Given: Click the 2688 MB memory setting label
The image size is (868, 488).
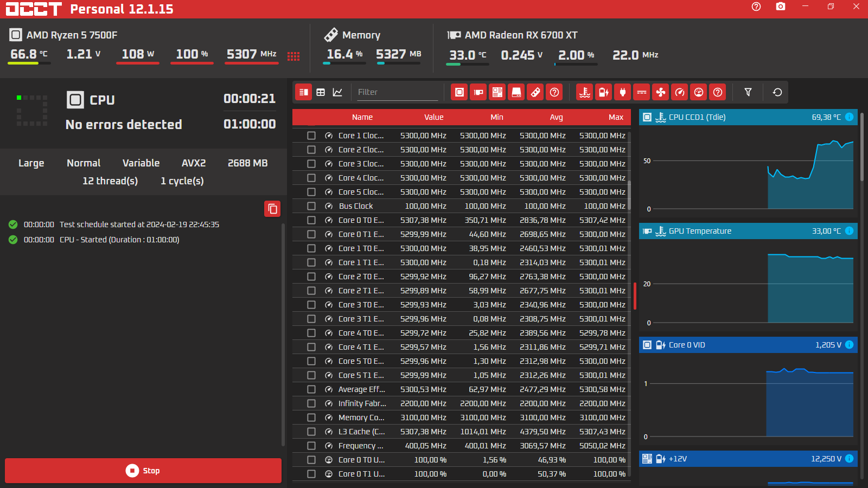Looking at the screenshot, I should 248,163.
